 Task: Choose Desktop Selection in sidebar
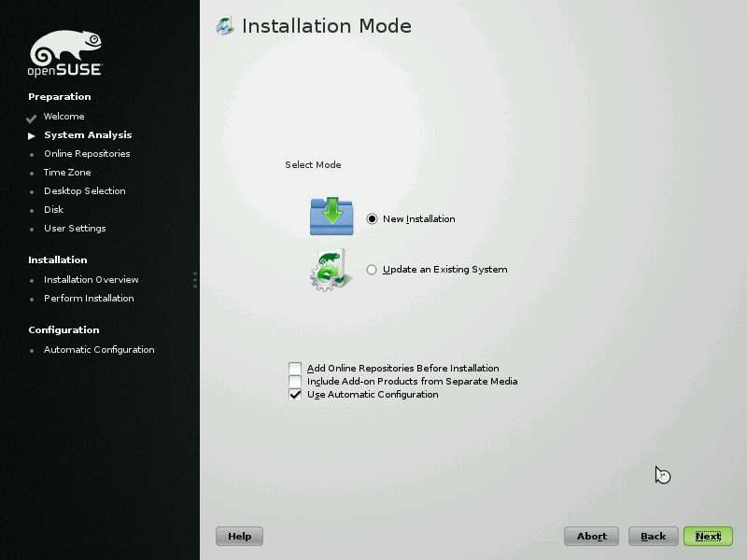[84, 191]
